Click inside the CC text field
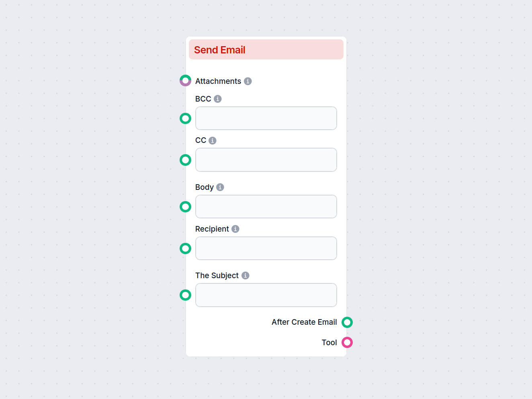This screenshot has height=399, width=532. (x=266, y=160)
